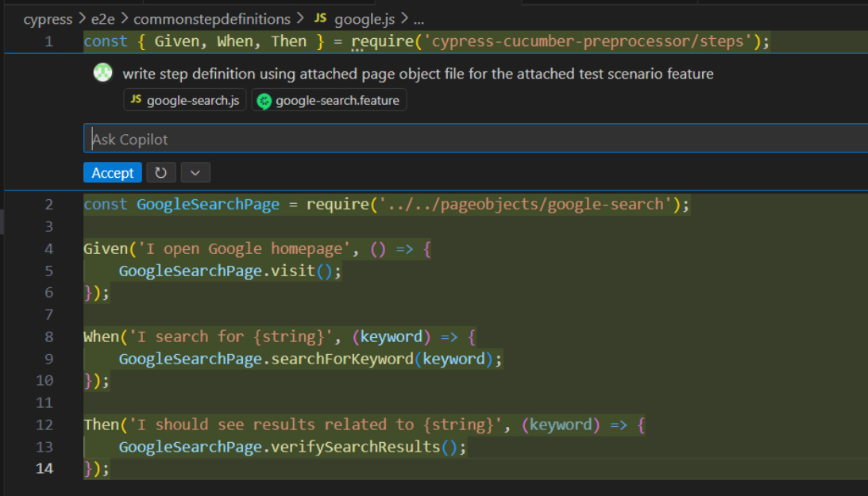Click the JS file icon in the breadcrumb
Screen dimensions: 868x496
pyautogui.click(x=320, y=18)
